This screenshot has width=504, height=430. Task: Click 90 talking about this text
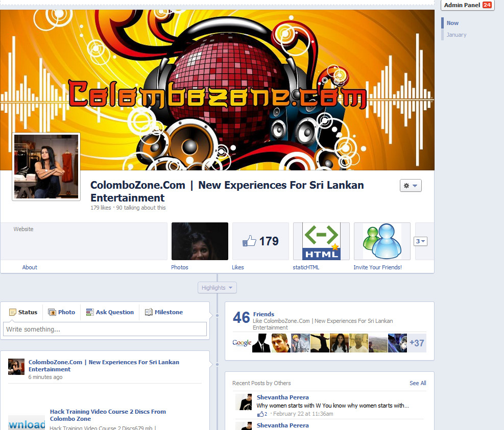[x=141, y=208]
